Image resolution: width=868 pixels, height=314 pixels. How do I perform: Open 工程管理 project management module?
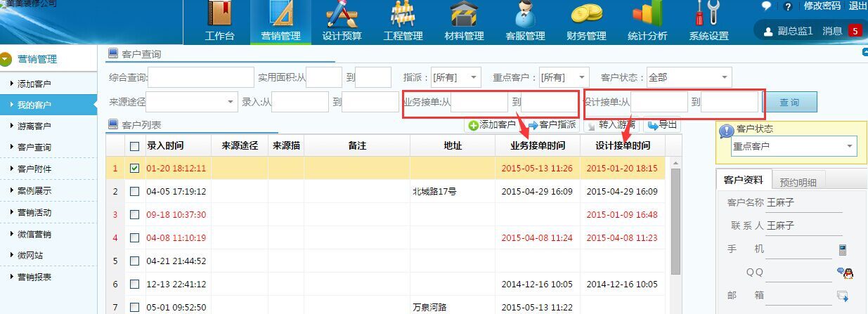point(403,15)
